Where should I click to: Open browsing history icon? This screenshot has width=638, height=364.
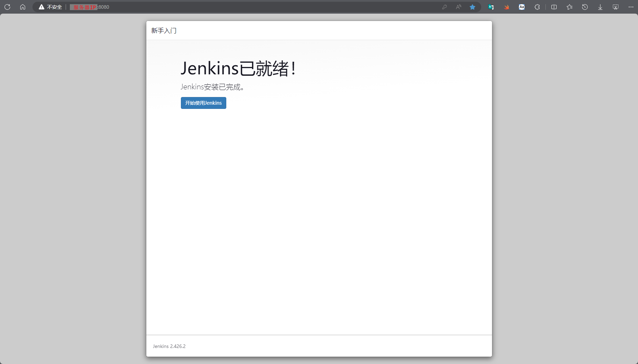pyautogui.click(x=585, y=7)
